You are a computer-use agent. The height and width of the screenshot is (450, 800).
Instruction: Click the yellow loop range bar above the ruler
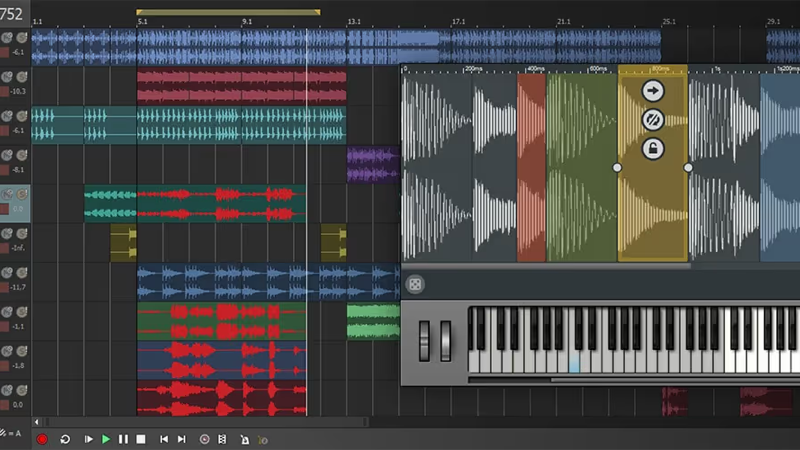click(x=228, y=12)
